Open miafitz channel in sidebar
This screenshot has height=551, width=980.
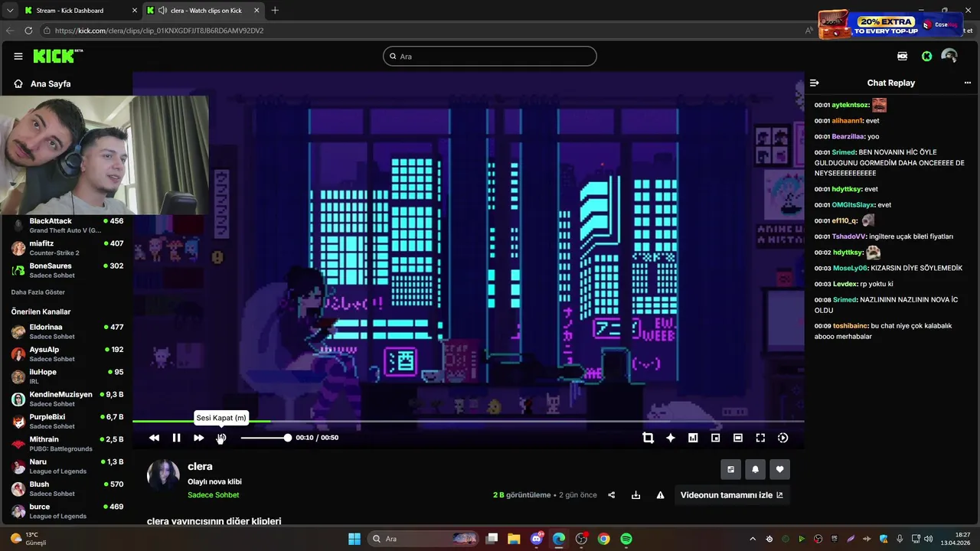[67, 248]
